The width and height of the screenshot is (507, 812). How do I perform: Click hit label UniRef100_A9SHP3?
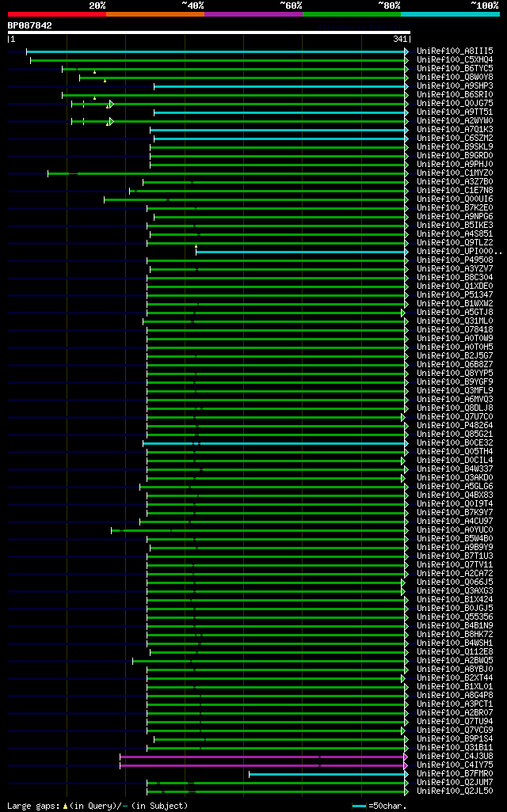[455, 86]
